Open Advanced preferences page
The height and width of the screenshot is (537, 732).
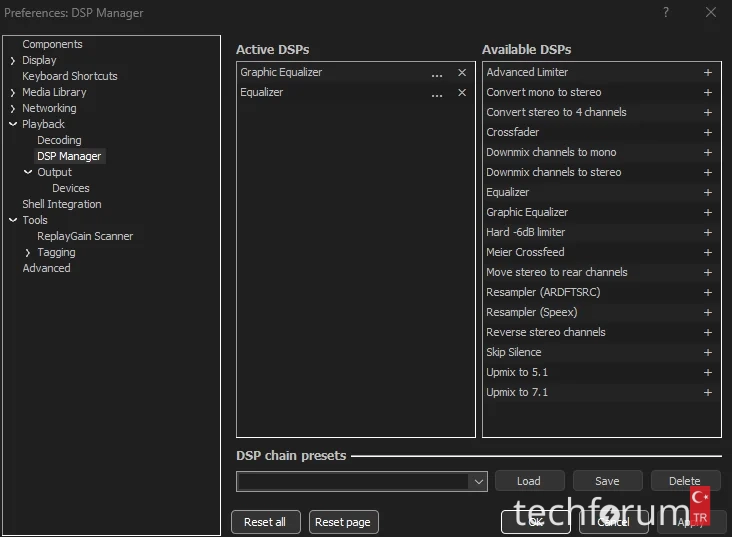46,268
